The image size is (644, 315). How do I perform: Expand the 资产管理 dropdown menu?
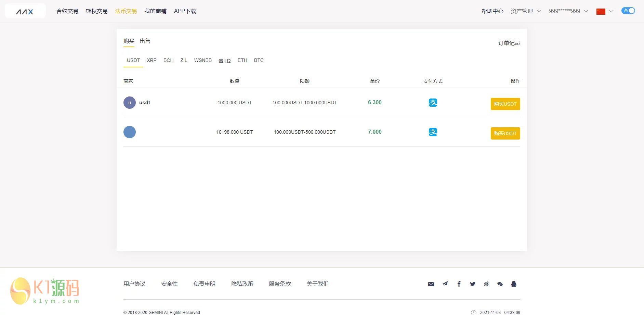click(526, 11)
